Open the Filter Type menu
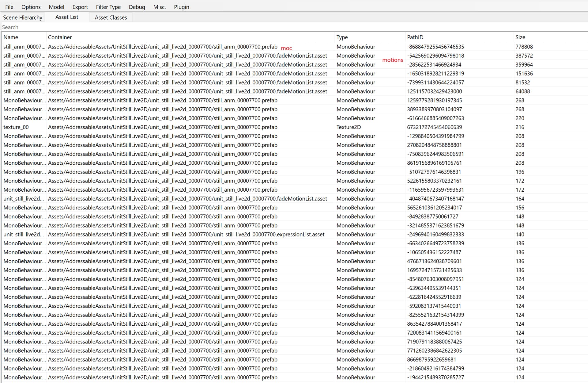The height and width of the screenshot is (383, 588). tap(108, 7)
